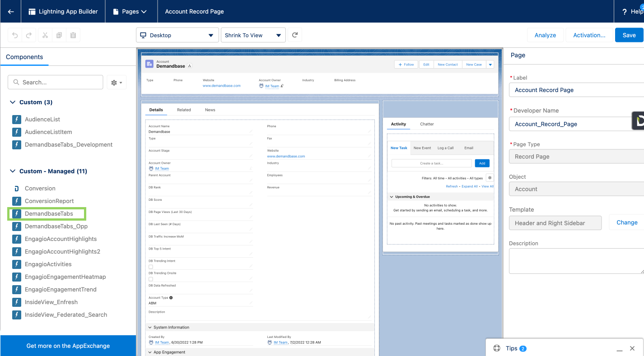
Task: Click the Add task button
Action: [x=482, y=163]
